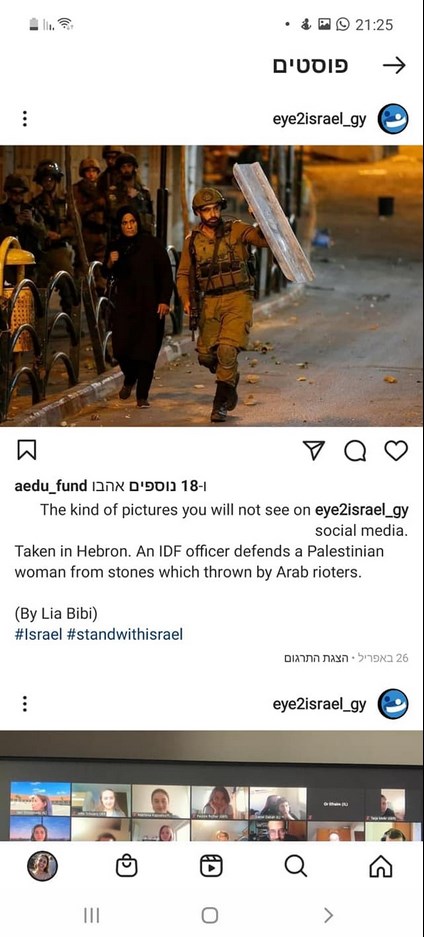Screen dimensions: 424x937
Task: Open eye2israel_gy avatar on the first post
Action: [393, 118]
